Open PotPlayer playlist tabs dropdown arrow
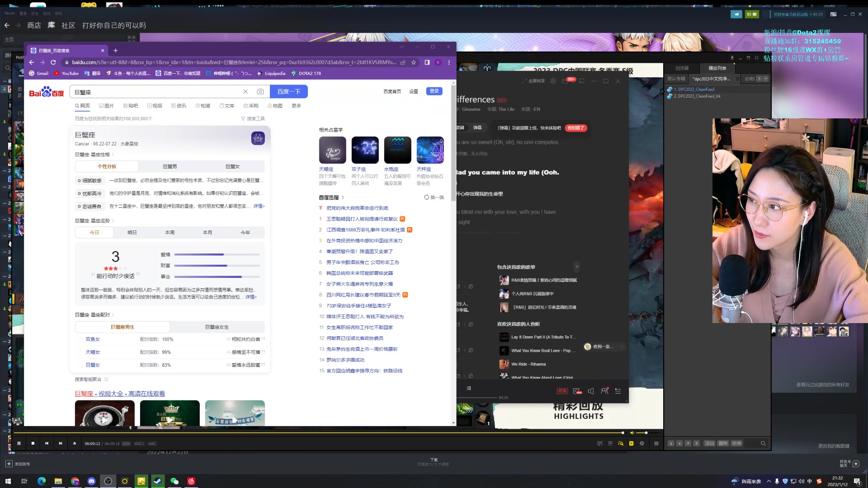The image size is (868, 488). [x=765, y=79]
